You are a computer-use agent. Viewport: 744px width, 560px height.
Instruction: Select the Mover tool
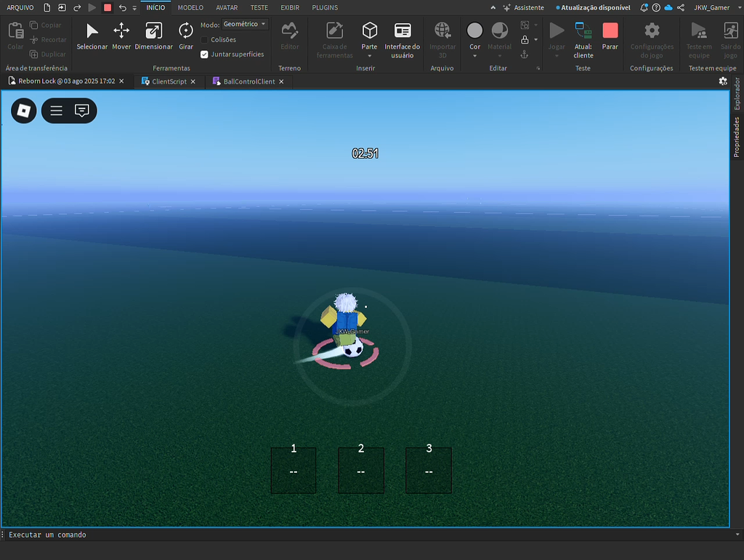pos(121,35)
